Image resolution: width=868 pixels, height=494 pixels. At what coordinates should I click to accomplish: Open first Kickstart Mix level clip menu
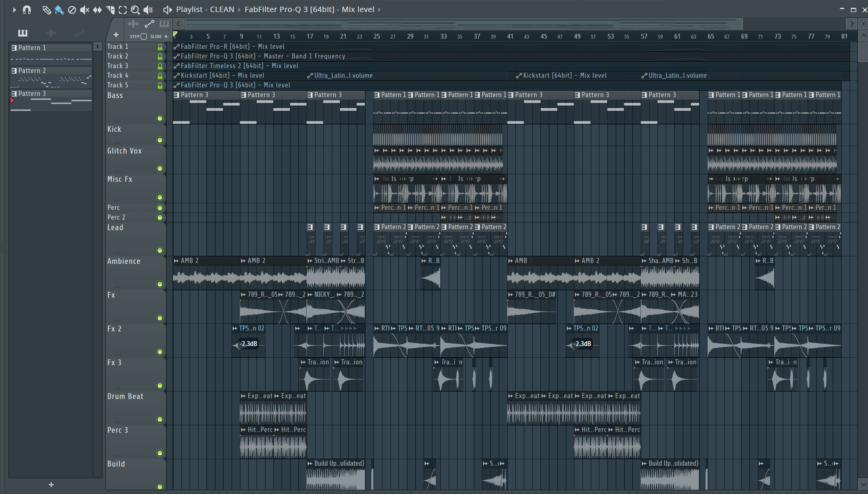176,76
